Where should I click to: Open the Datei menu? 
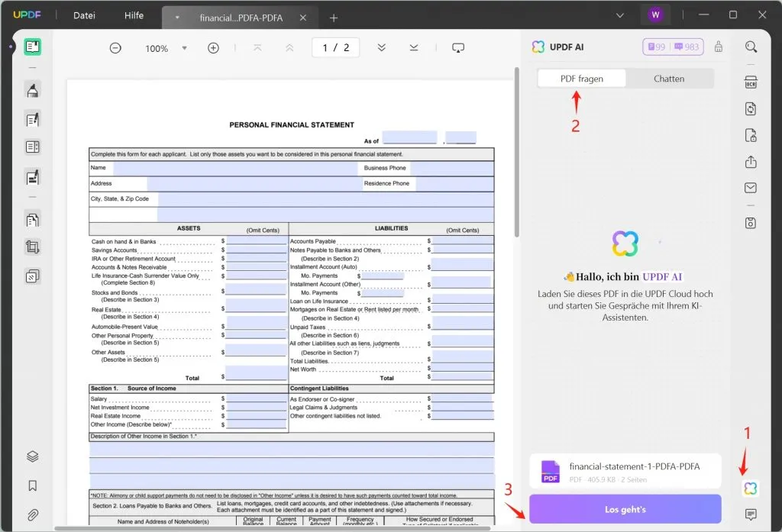pos(83,15)
